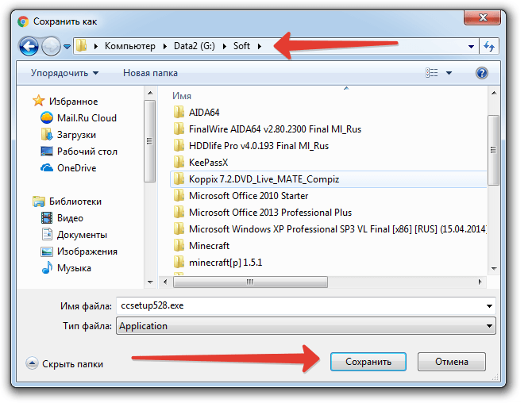Click the change view icon in toolbar
532x403 pixels.
coord(432,73)
